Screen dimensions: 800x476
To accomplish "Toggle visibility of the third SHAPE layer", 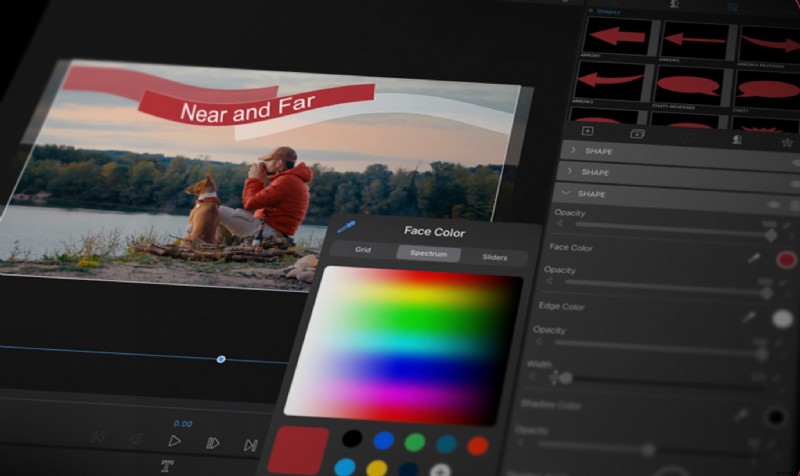I will (773, 204).
